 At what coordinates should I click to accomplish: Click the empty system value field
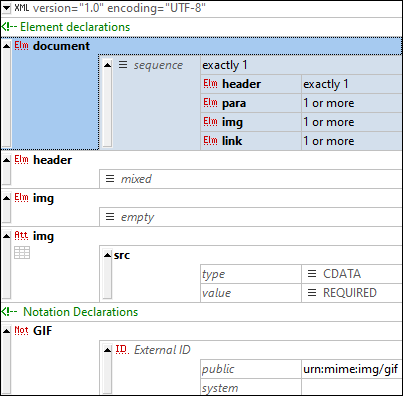pyautogui.click(x=352, y=388)
